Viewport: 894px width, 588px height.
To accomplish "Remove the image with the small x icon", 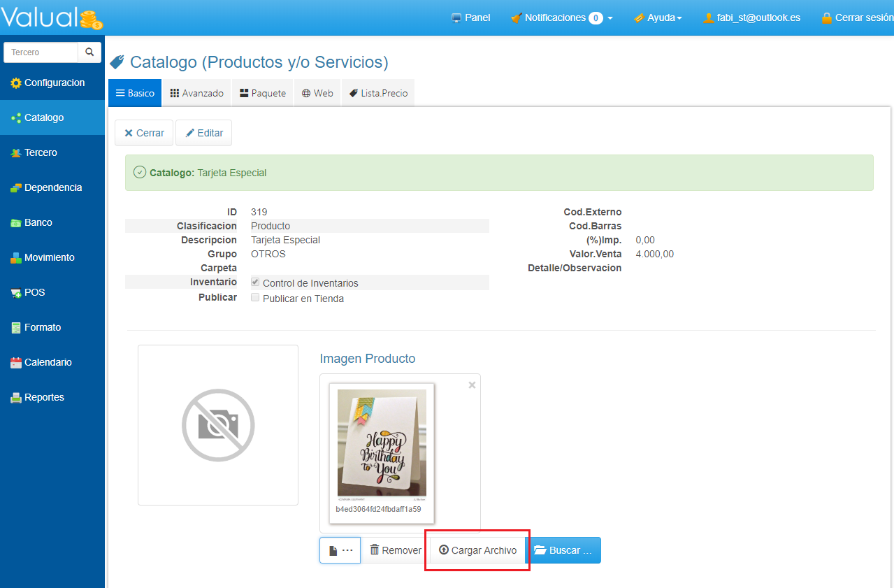I will pyautogui.click(x=472, y=385).
